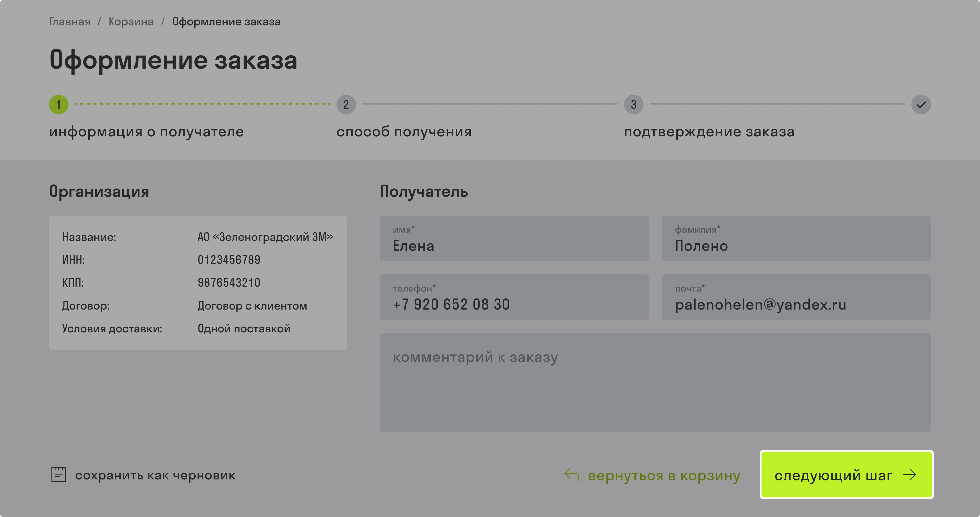Click the Оформление заказа breadcrumb text
This screenshot has height=517, width=980.
226,22
